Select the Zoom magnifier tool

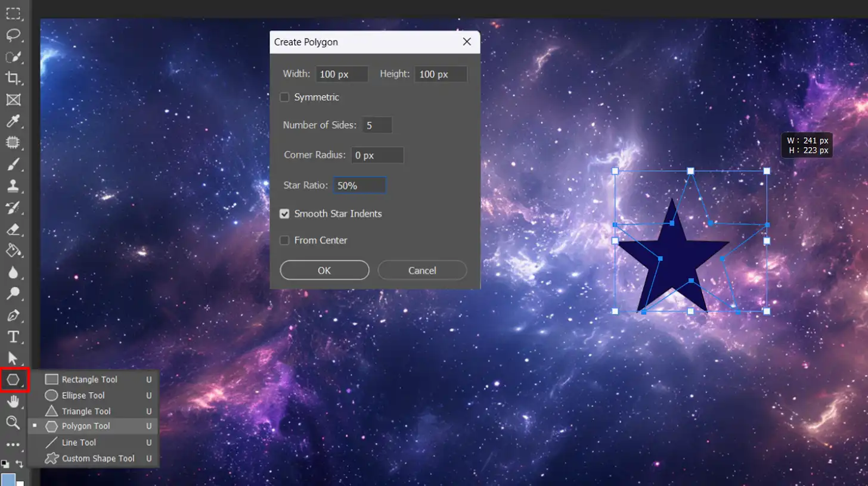[13, 423]
